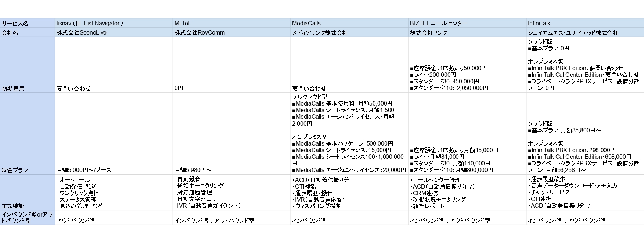Click the MediaCalls service name cell

tap(350, 23)
